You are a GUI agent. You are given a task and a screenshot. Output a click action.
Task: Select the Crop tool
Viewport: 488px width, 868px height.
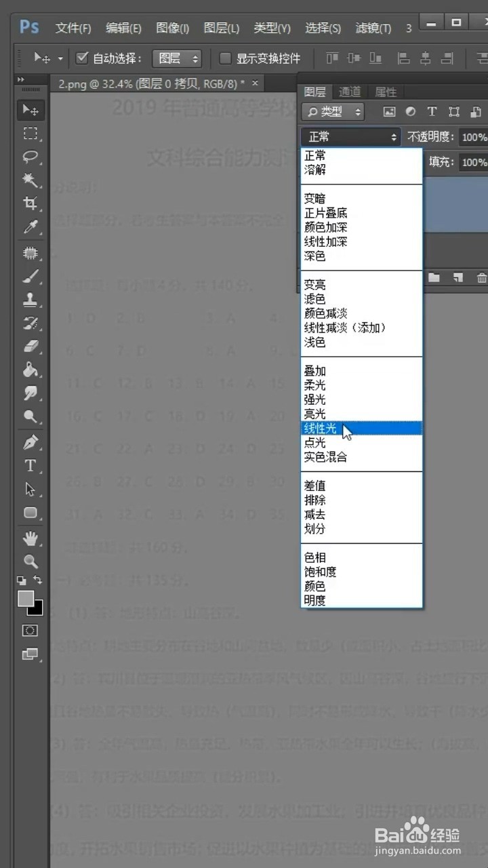pyautogui.click(x=30, y=203)
